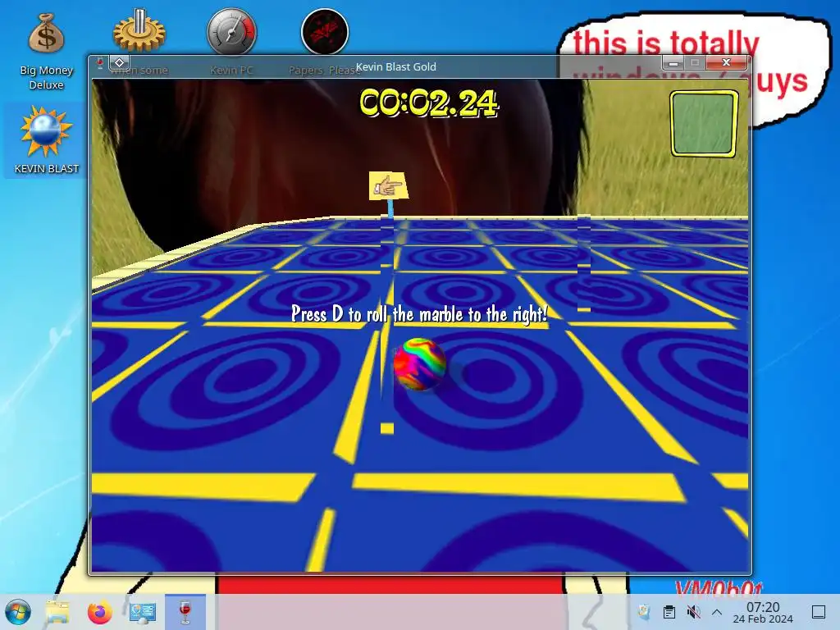Screen dimensions: 840x630
Task: Show the clock and calendar 07:20
Action: click(x=763, y=612)
